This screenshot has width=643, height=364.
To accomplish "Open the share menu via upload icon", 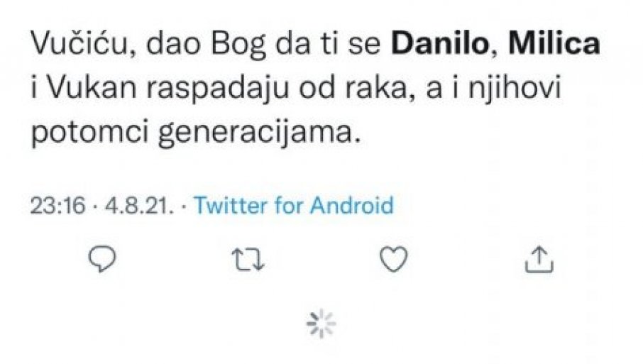I will tap(538, 260).
